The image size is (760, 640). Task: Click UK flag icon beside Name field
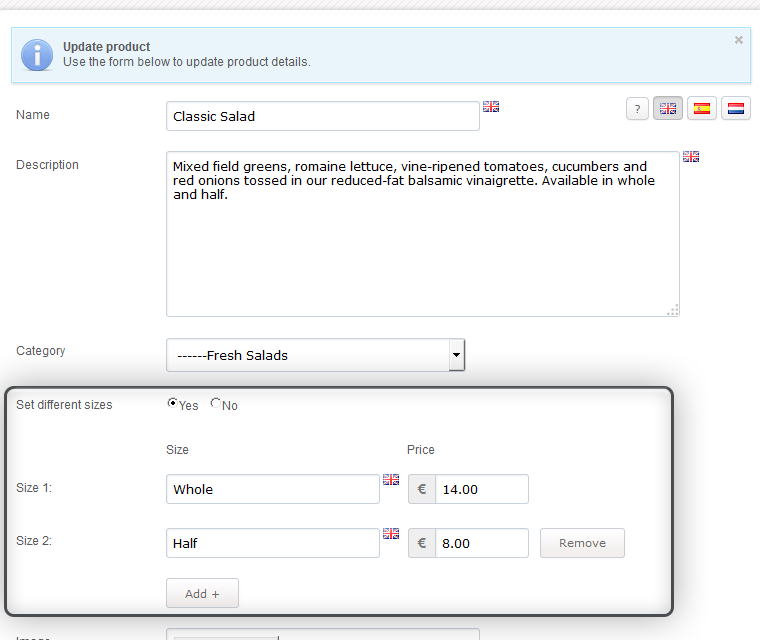coord(491,107)
